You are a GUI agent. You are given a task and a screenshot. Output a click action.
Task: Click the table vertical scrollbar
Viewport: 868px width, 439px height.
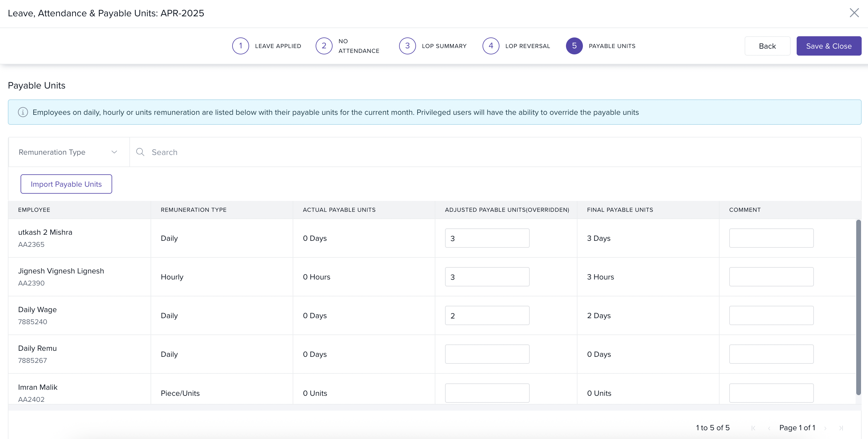[858, 306]
